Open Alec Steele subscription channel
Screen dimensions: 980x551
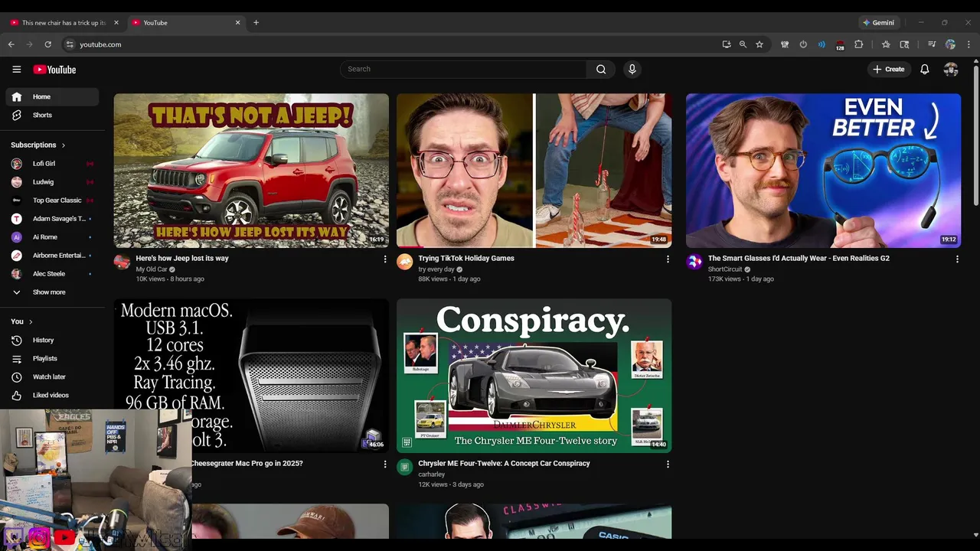pos(52,274)
